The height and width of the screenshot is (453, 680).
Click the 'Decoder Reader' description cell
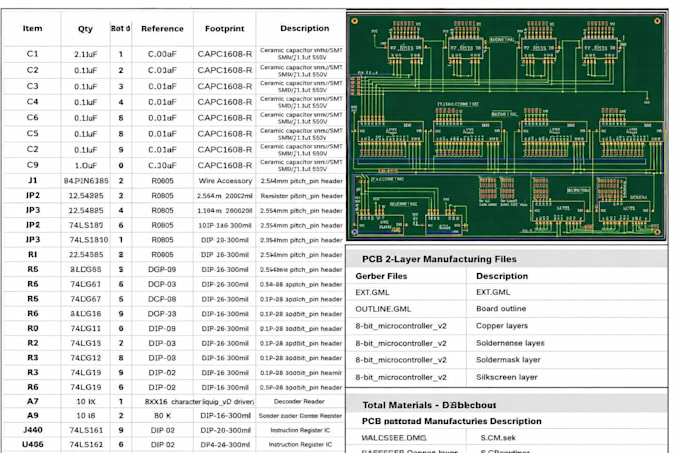coord(299,401)
